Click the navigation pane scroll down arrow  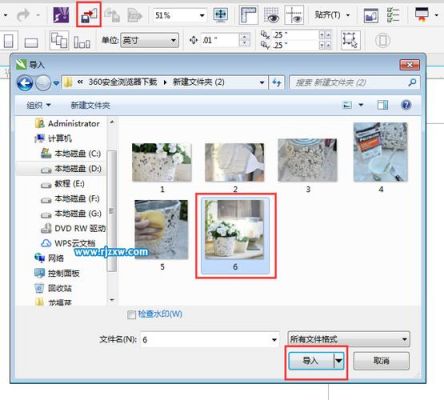tap(112, 300)
